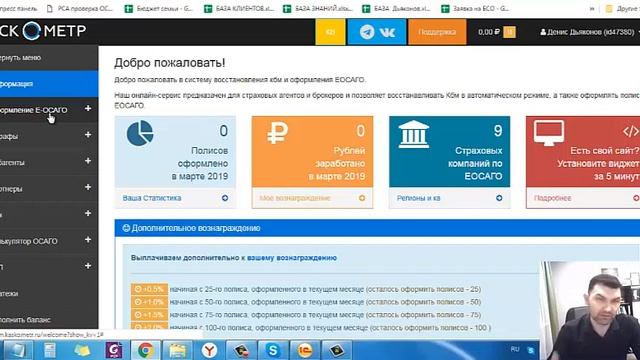Open Yandex Browser in the taskbar
Viewport: 640px width, 360px height.
tap(209, 350)
